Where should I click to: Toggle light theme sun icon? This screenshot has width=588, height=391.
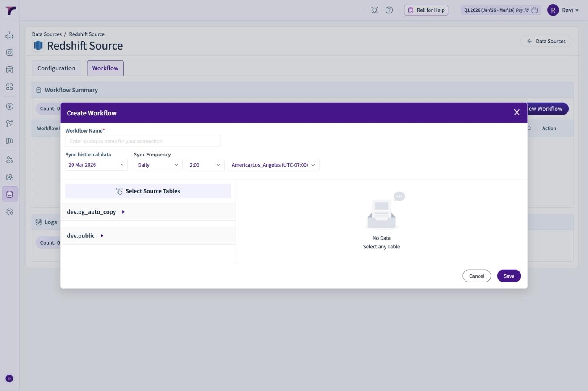pyautogui.click(x=375, y=10)
